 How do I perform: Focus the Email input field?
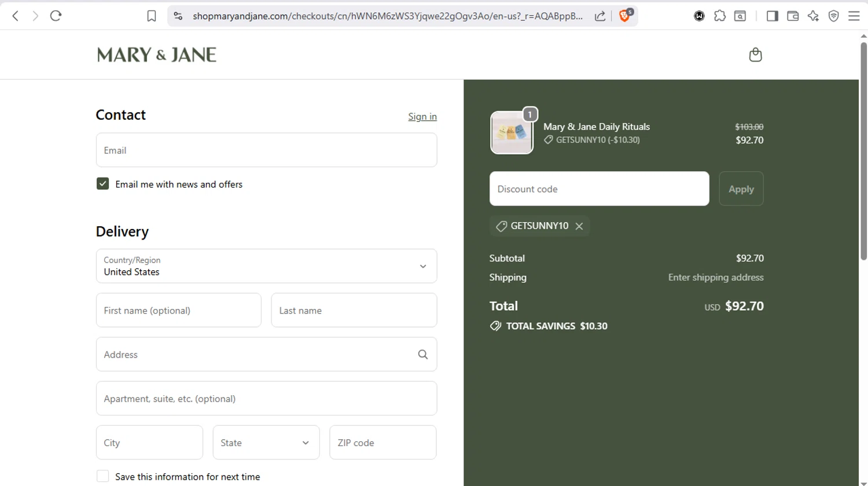(266, 150)
